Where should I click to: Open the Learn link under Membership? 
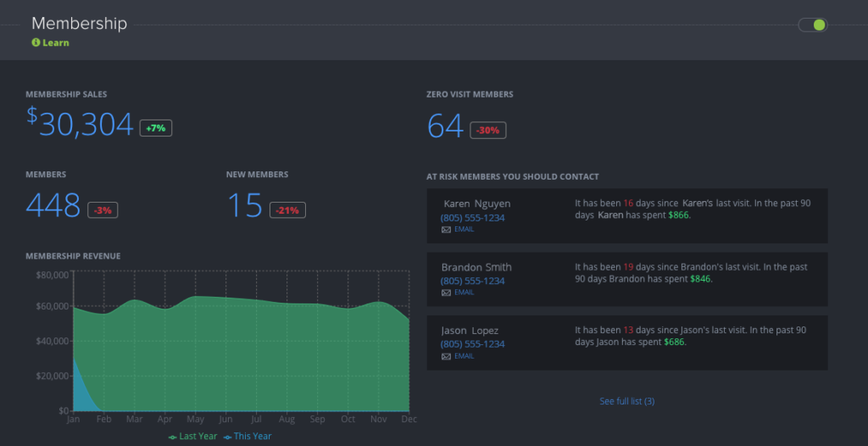click(55, 42)
